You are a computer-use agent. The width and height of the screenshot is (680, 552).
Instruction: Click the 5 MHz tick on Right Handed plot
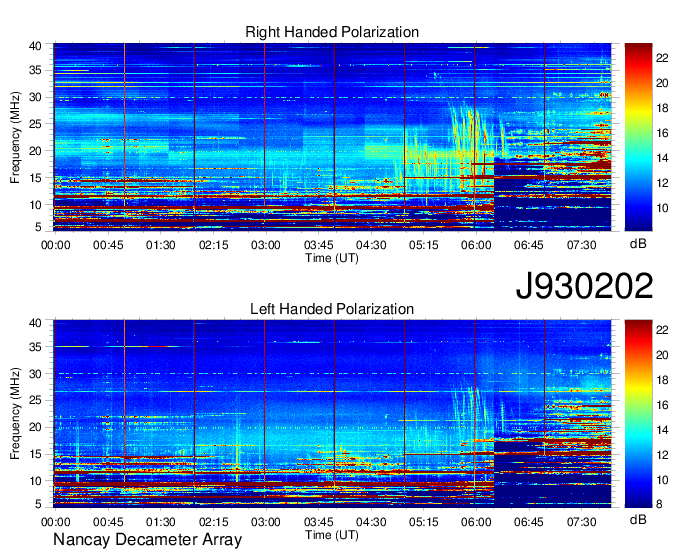pos(38,226)
